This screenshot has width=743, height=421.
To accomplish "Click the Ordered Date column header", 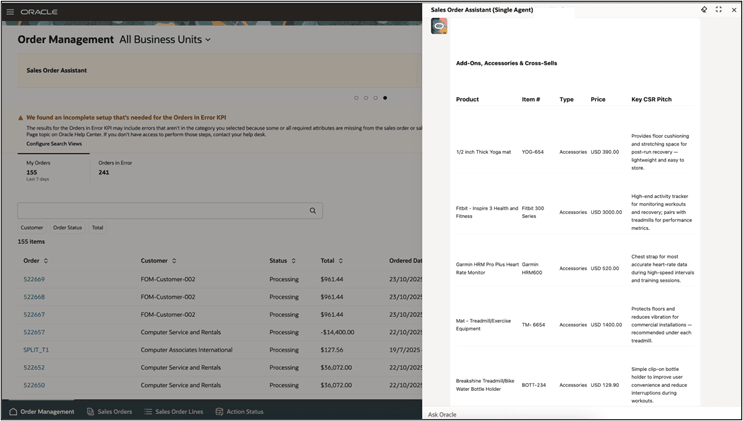I will point(406,261).
